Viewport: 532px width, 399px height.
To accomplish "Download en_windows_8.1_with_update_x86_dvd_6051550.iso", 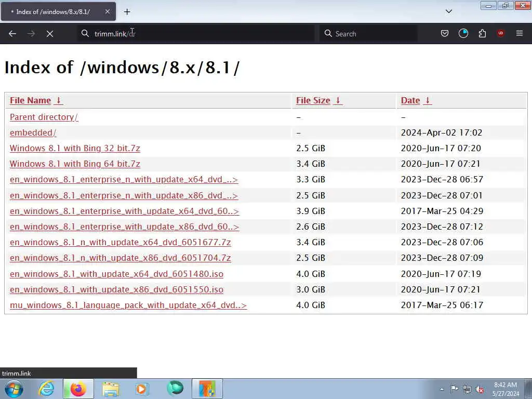I will [117, 290].
